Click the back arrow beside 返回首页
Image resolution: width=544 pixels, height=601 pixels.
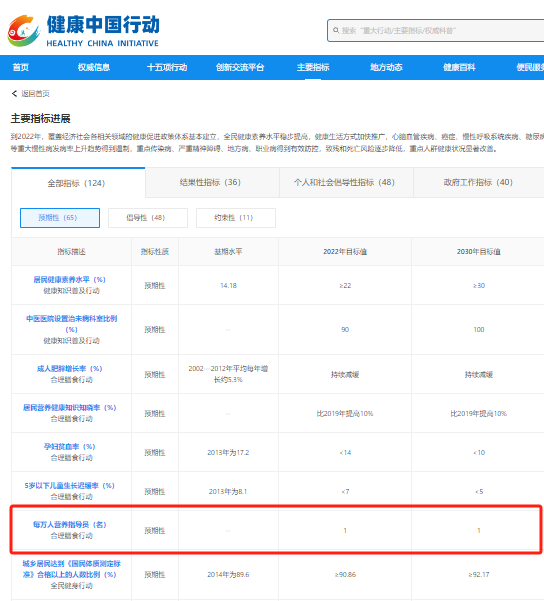tap(14, 94)
